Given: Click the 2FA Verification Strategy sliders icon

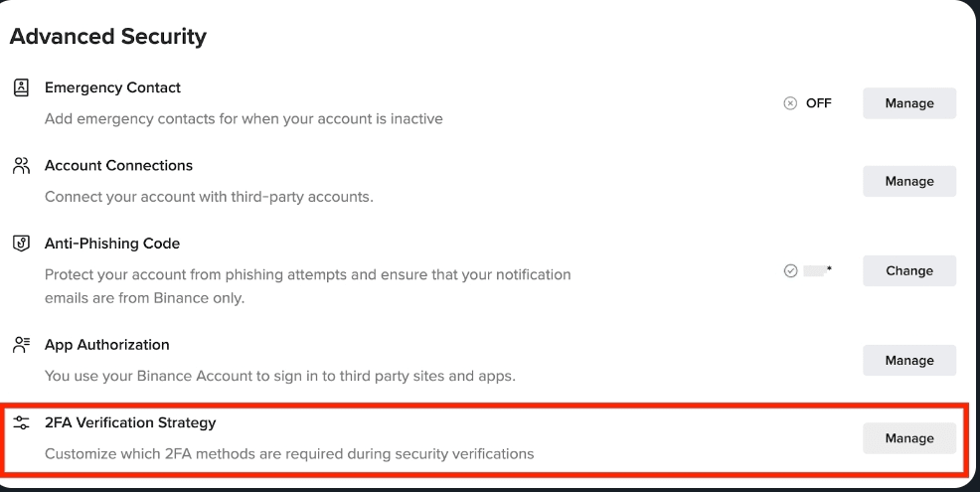Looking at the screenshot, I should [x=20, y=422].
